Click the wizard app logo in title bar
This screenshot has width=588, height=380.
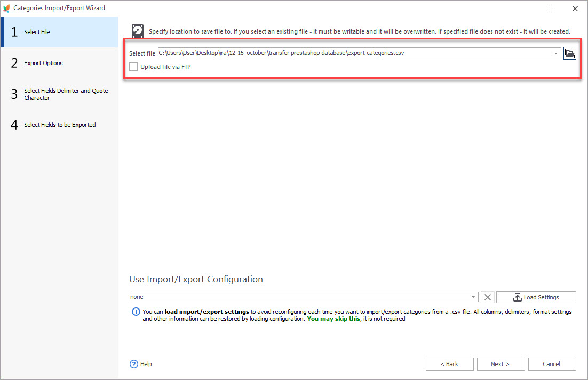6,8
